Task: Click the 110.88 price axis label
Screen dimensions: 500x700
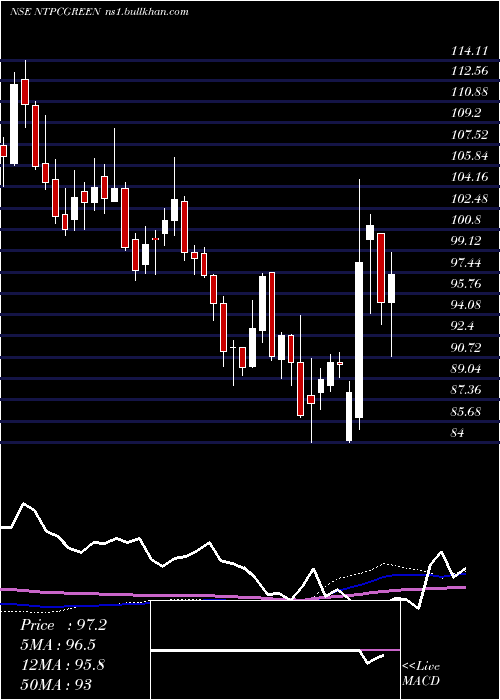Action: 469,92
